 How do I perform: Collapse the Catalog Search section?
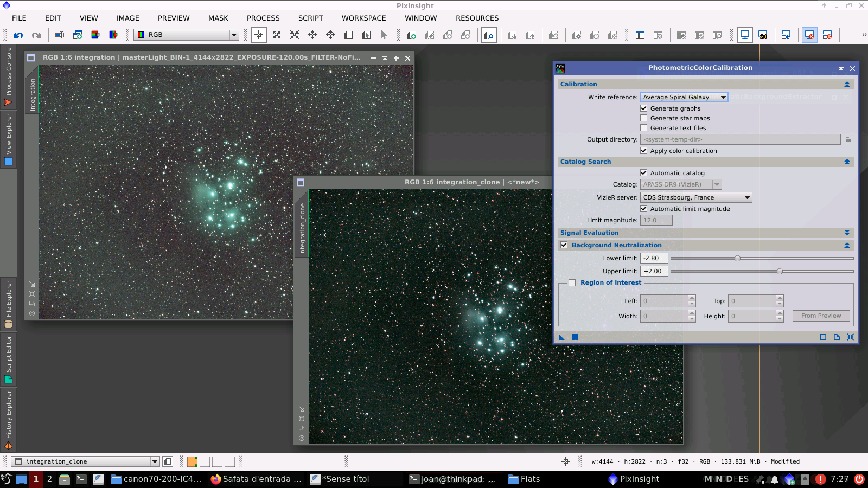[x=847, y=161]
